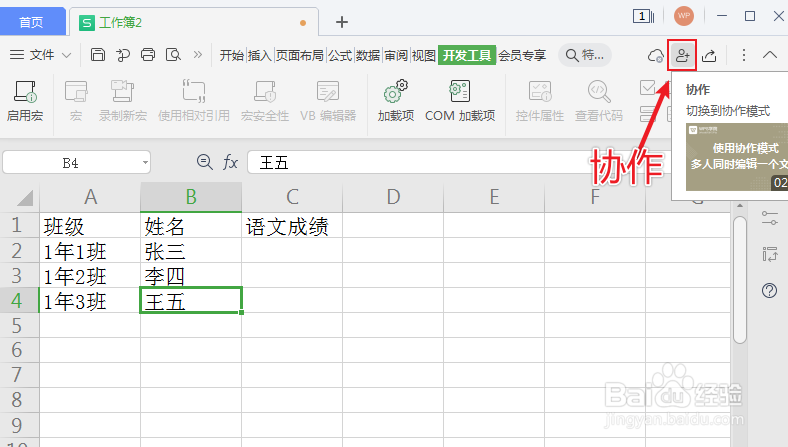Click the Print icon

tap(148, 54)
